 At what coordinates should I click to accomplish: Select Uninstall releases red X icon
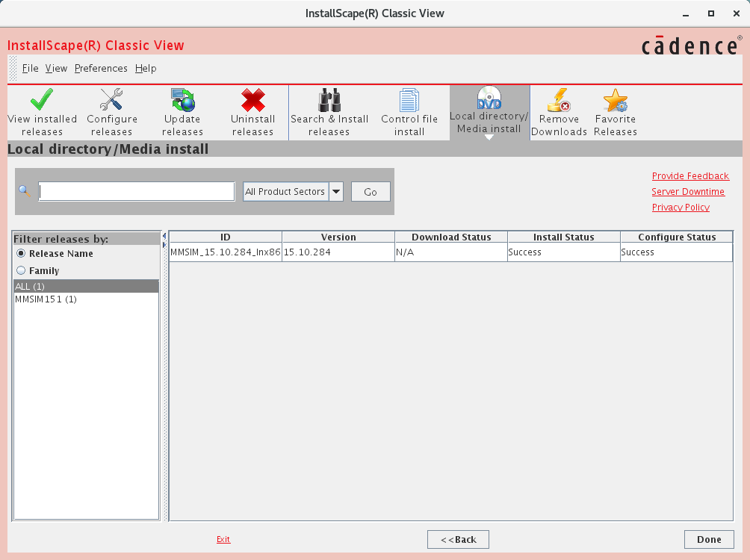click(253, 99)
